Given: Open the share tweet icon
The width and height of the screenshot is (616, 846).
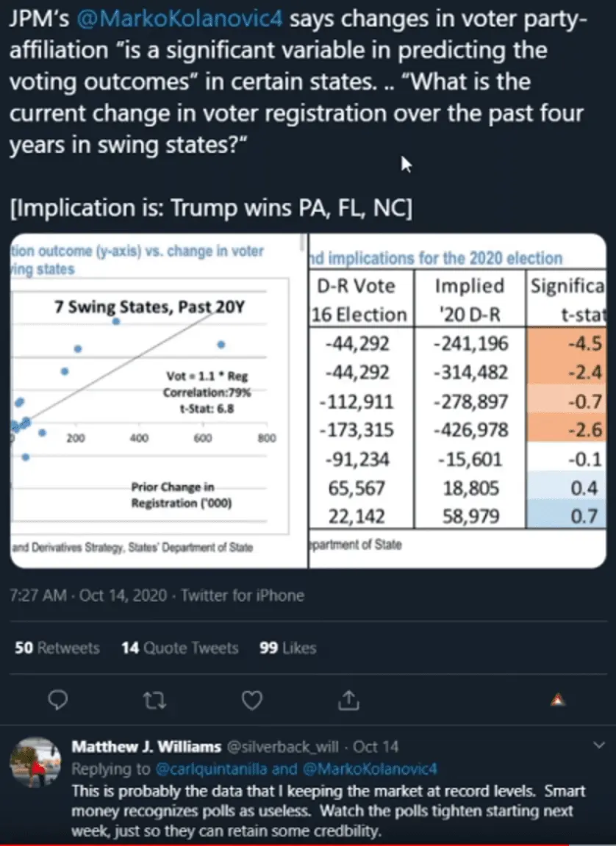Looking at the screenshot, I should [x=350, y=701].
